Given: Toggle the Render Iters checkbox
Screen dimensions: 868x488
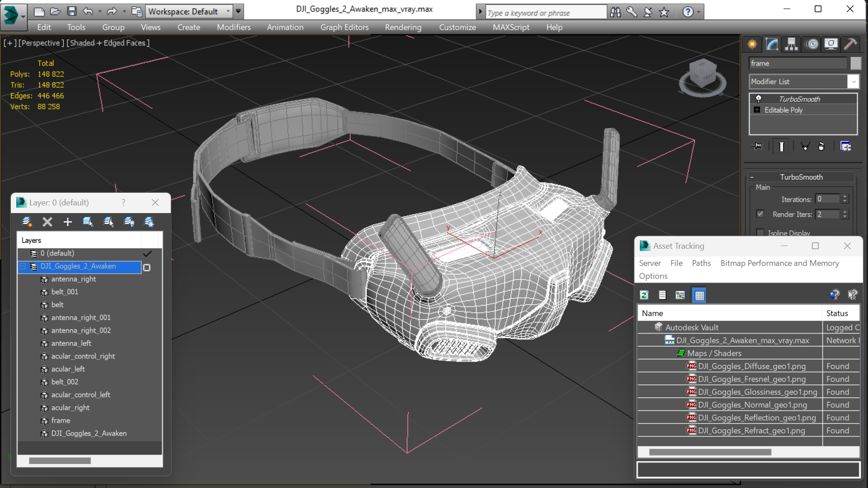Looking at the screenshot, I should coord(760,214).
